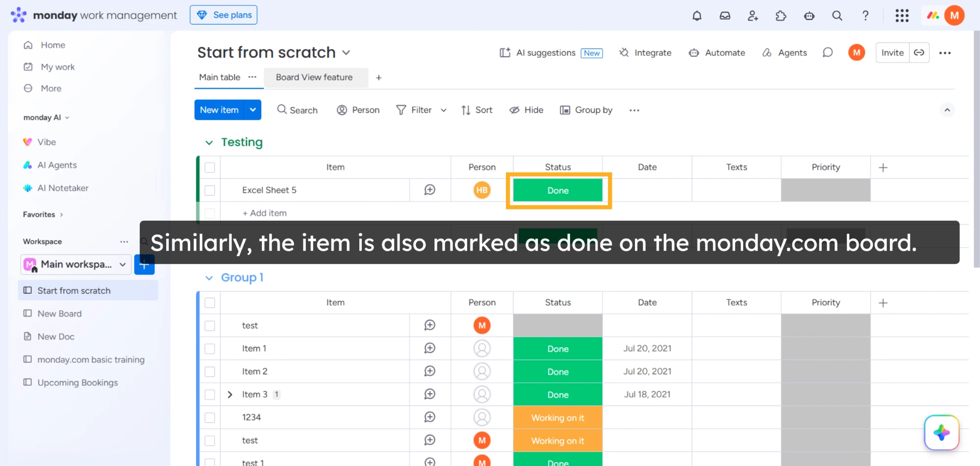The height and width of the screenshot is (466, 980).
Task: Open board title dropdown chevron
Action: pyautogui.click(x=346, y=52)
